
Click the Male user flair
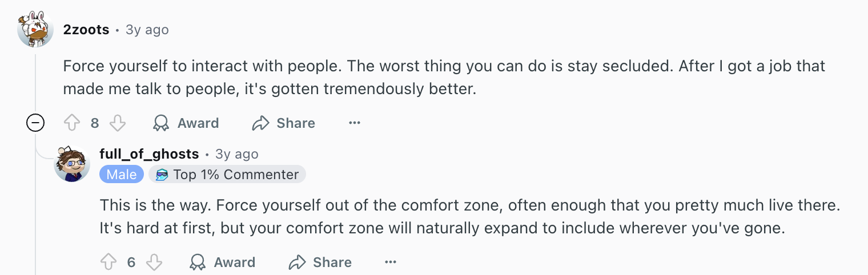(122, 175)
